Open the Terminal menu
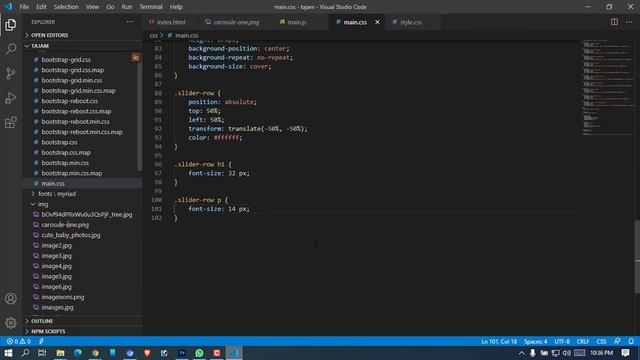The width and height of the screenshot is (640, 360). click(x=151, y=7)
